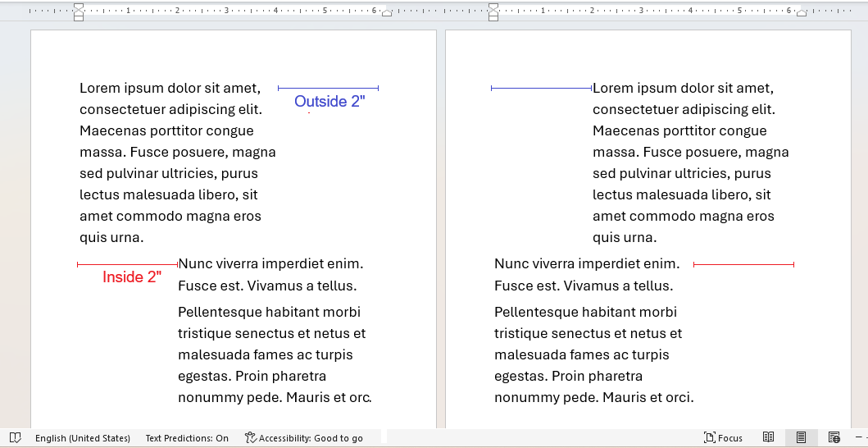Image resolution: width=868 pixels, height=448 pixels.
Task: Select left indent box on second page ruler
Action: (493, 18)
